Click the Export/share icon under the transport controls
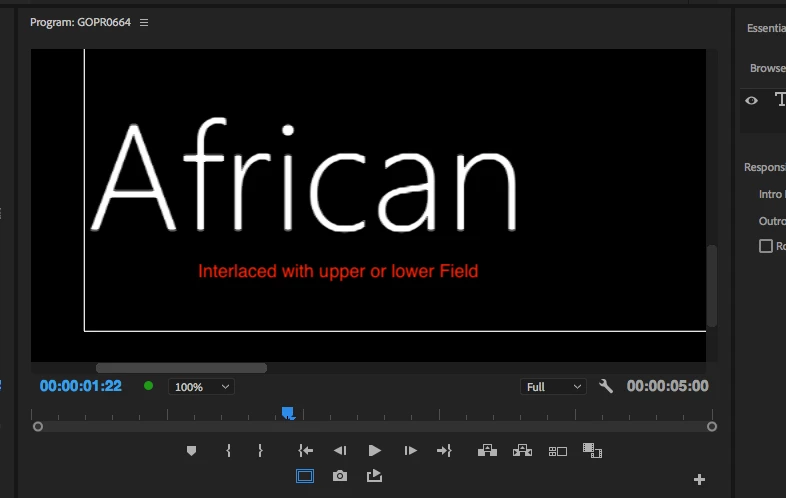This screenshot has width=786, height=498. 374,475
